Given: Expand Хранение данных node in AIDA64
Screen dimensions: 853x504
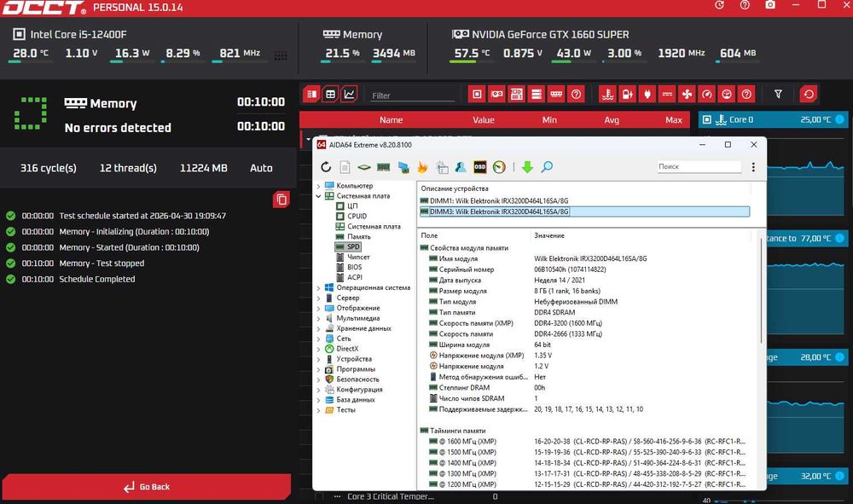Looking at the screenshot, I should tap(318, 328).
